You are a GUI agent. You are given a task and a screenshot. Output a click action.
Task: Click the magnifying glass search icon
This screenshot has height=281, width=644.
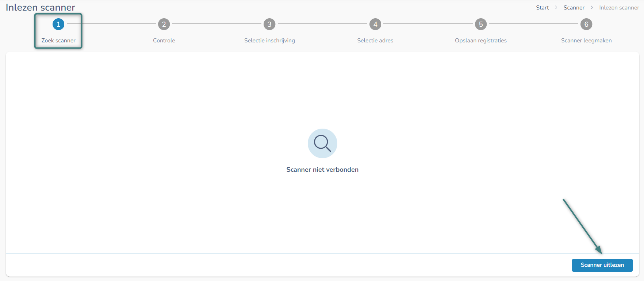pos(322,143)
